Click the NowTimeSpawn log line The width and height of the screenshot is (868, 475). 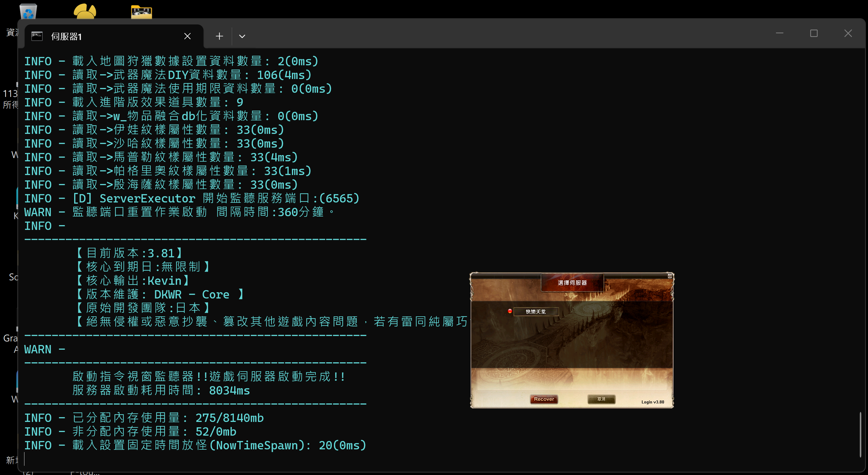pyautogui.click(x=195, y=445)
